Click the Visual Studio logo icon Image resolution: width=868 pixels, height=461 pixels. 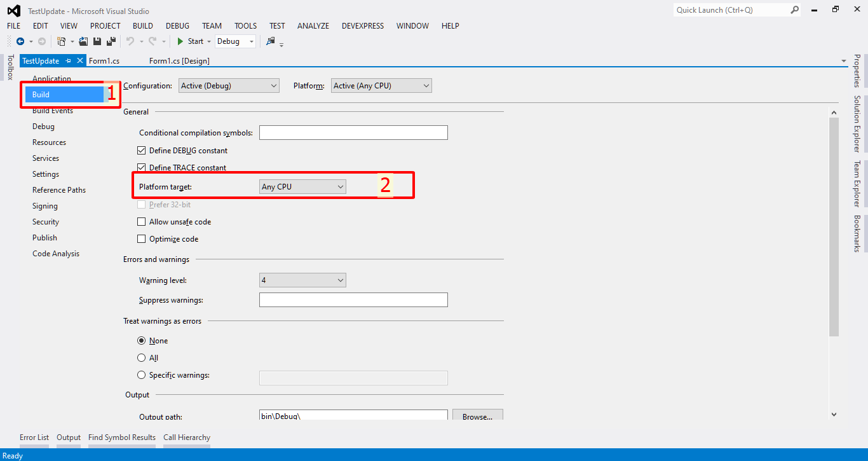pos(13,11)
